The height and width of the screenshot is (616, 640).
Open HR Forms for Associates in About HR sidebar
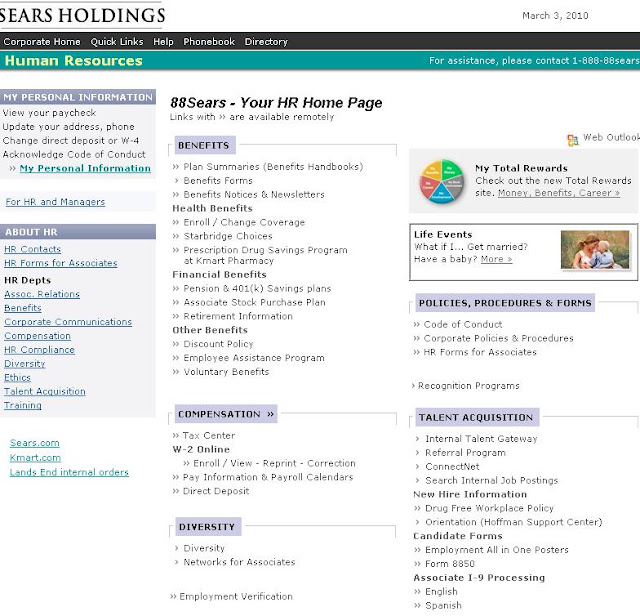coord(60,263)
